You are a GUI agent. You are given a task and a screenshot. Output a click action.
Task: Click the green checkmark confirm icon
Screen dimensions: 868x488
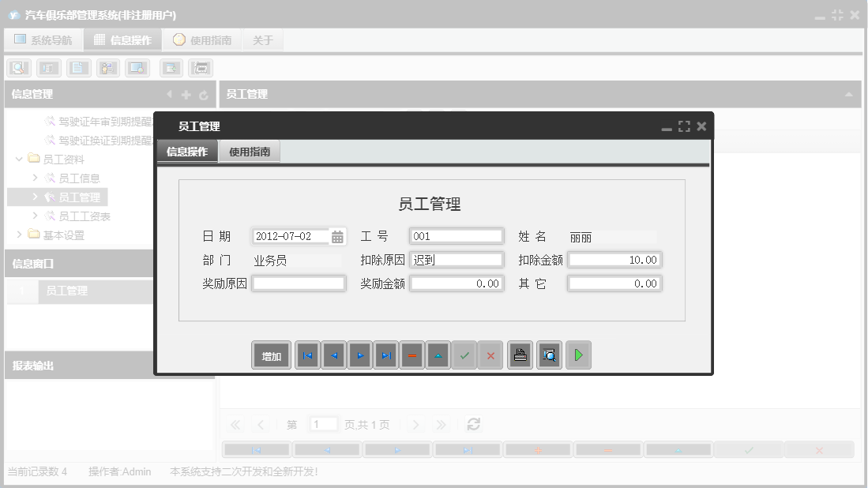click(x=464, y=355)
